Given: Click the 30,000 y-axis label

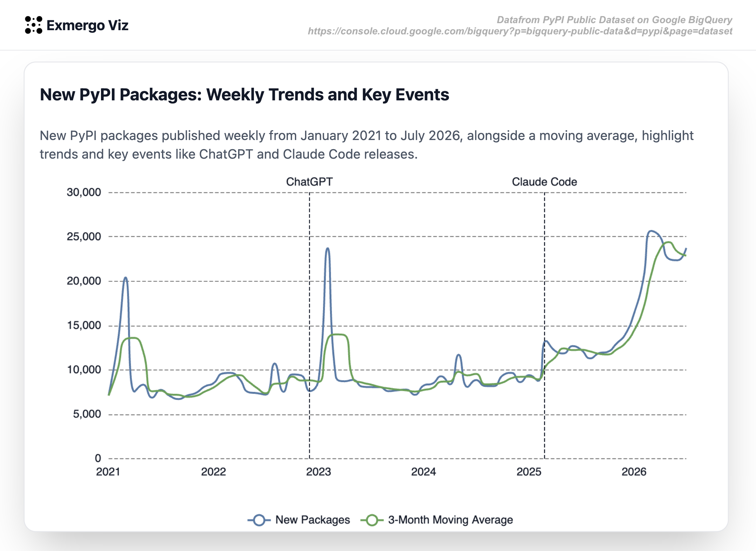Looking at the screenshot, I should click(x=84, y=192).
